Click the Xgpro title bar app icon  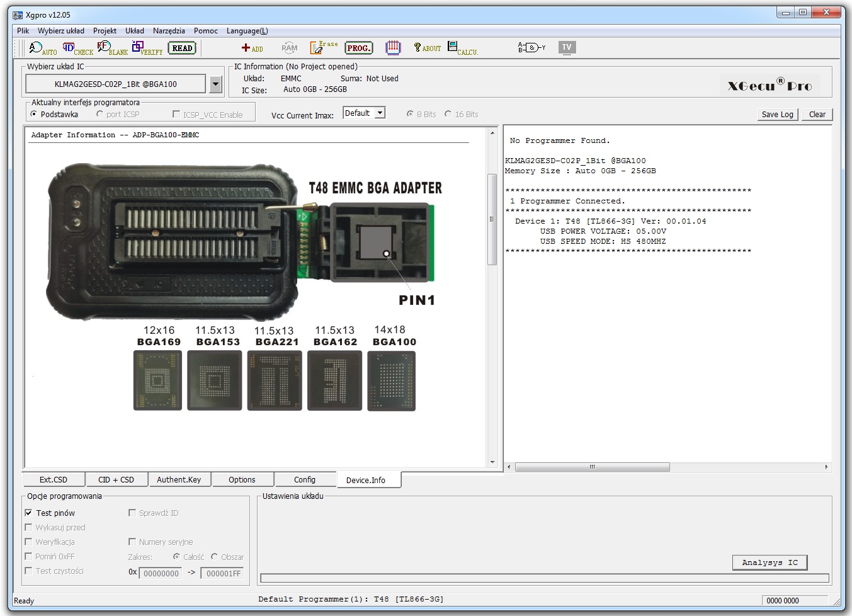[x=18, y=15]
